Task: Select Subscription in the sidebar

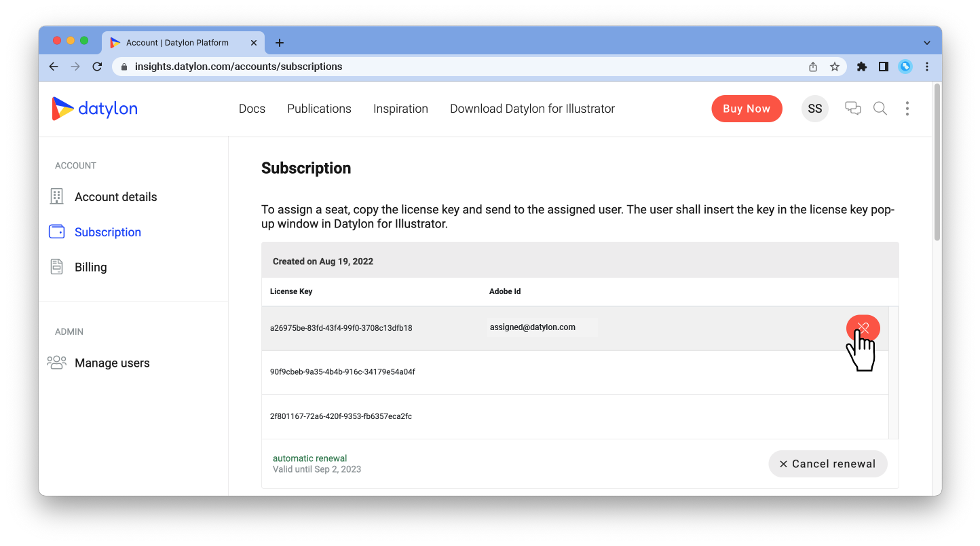Action: [108, 232]
